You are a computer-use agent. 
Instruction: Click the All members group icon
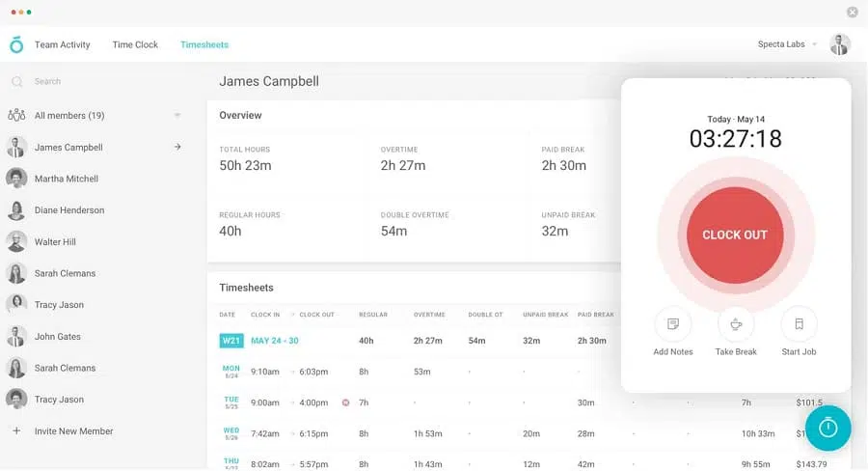click(x=16, y=116)
